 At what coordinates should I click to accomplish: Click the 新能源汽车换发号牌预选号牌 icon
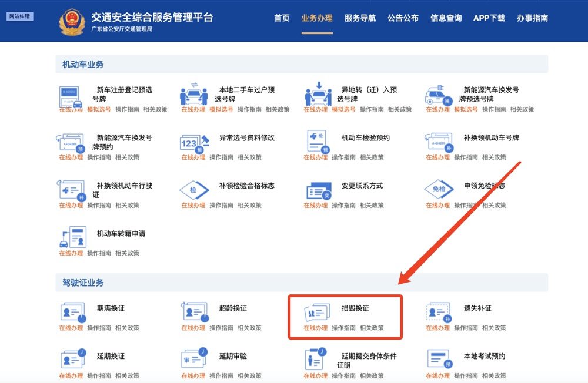pos(439,95)
